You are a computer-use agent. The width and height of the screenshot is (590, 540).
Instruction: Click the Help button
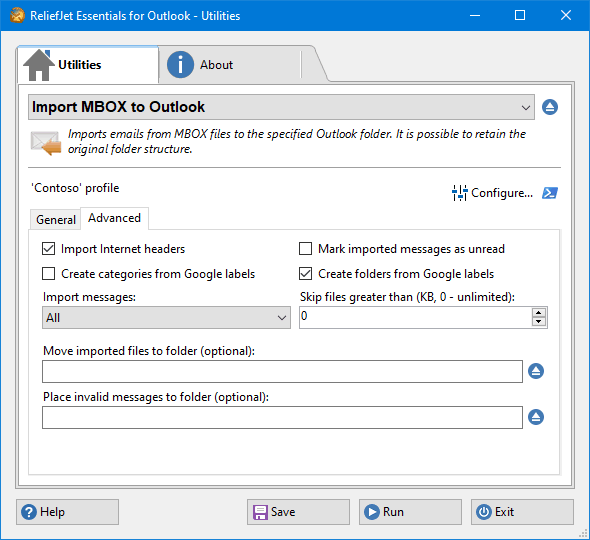tap(67, 512)
